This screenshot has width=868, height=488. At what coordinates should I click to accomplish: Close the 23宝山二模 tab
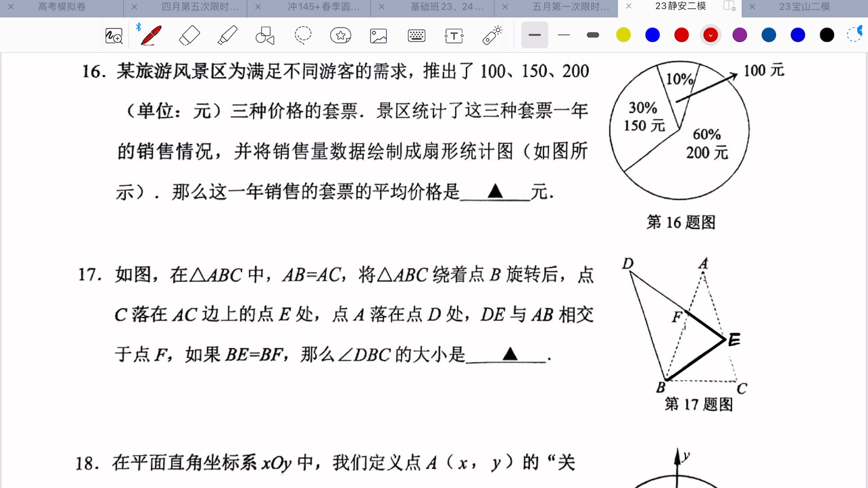(x=752, y=7)
